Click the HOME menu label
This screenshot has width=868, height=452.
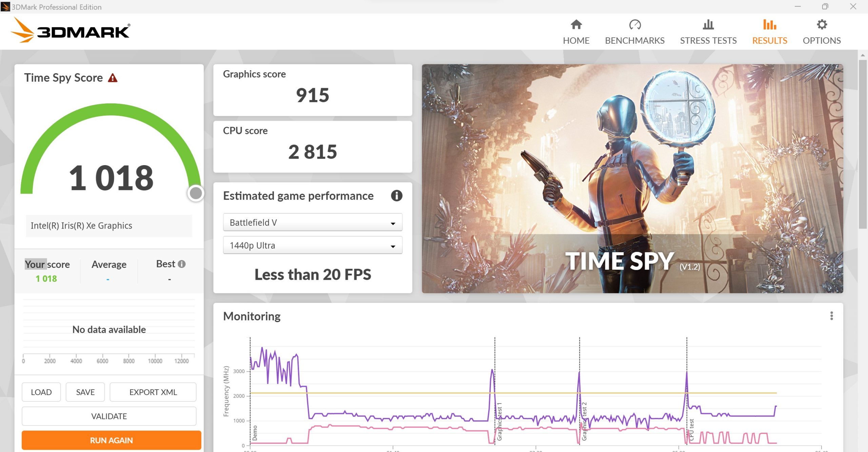coord(576,41)
